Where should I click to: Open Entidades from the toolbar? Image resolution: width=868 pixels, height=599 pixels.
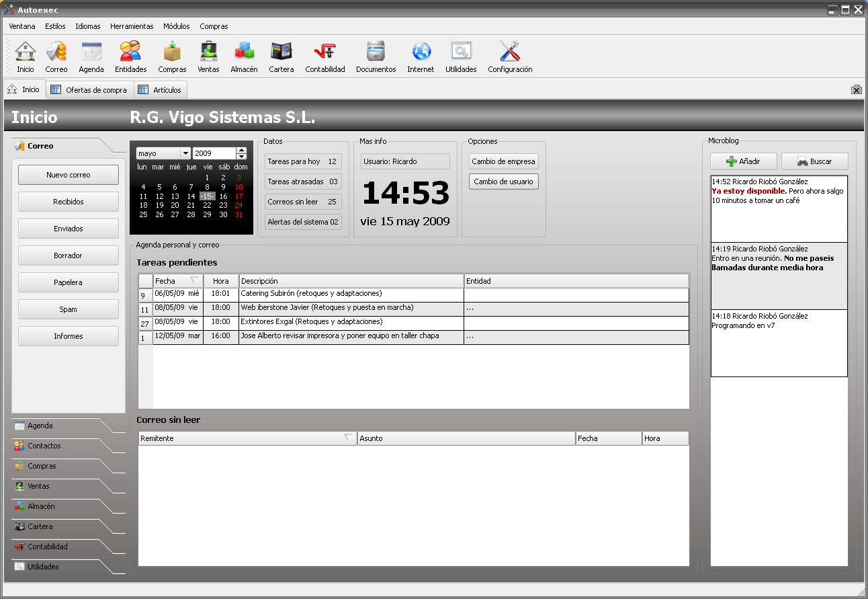[x=130, y=56]
